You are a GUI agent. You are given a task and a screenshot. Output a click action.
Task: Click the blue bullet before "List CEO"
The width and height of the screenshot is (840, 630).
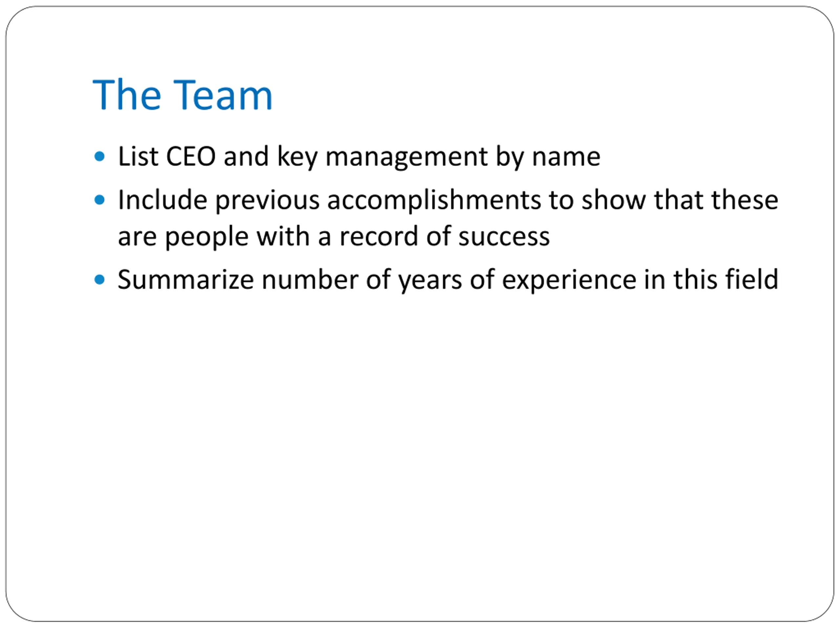[x=99, y=157]
